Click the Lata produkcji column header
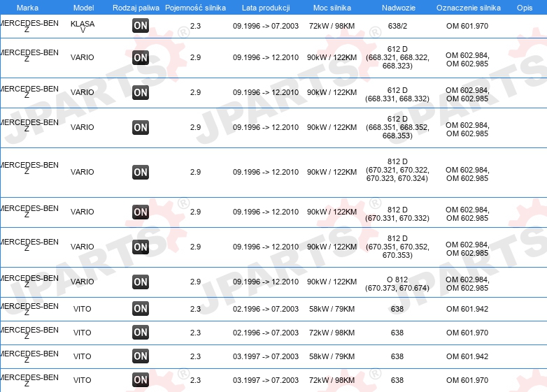 pyautogui.click(x=266, y=8)
